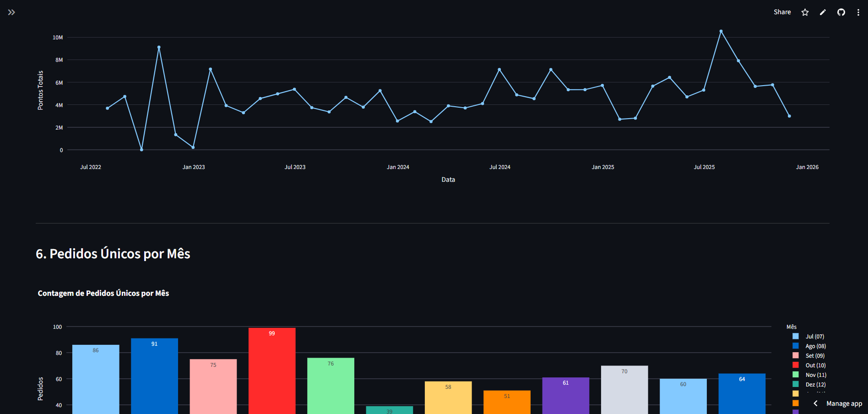Select the red bar labeled 99

tap(272, 371)
